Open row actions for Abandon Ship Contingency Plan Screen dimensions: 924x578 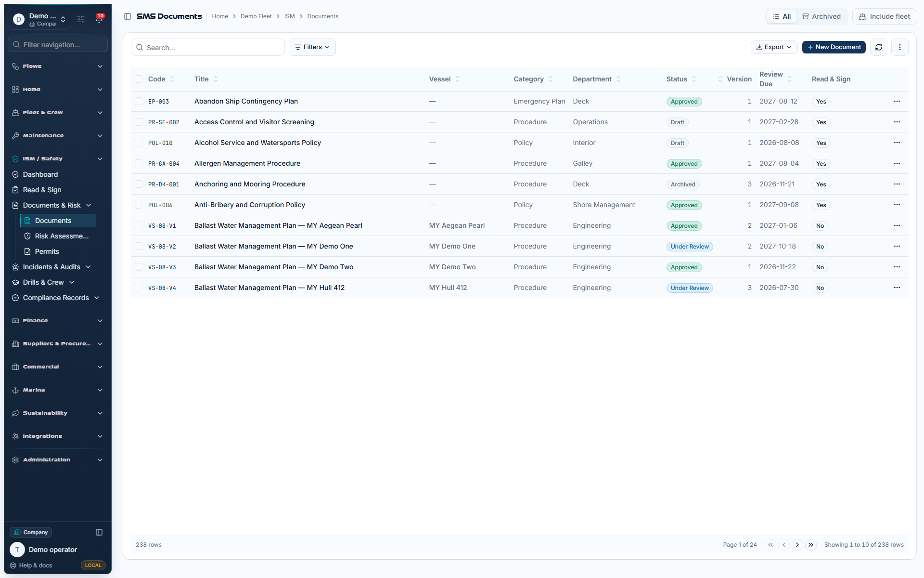[897, 101]
